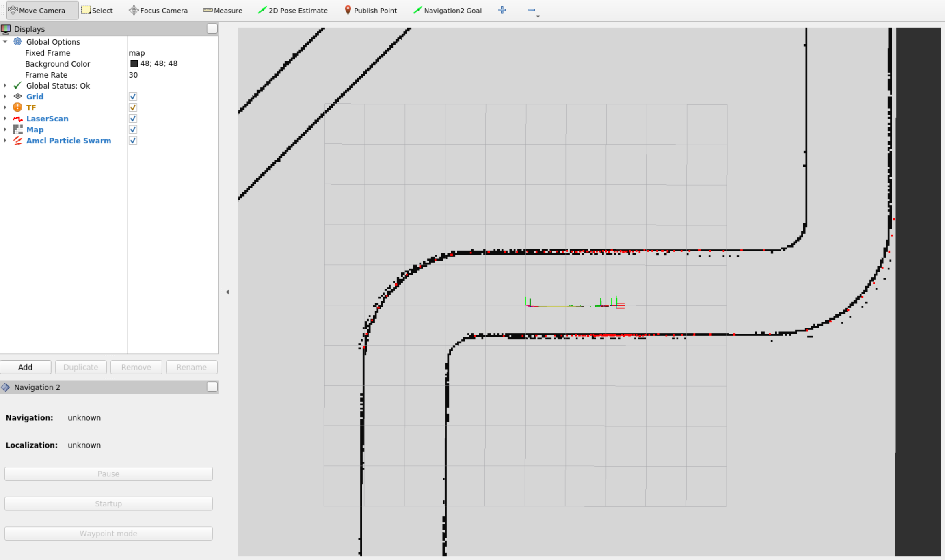This screenshot has height=560, width=945.
Task: Click the Measure tool
Action: (x=223, y=10)
